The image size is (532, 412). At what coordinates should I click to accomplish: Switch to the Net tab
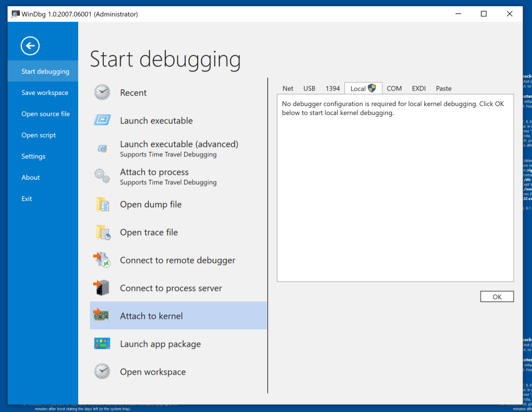coord(287,89)
